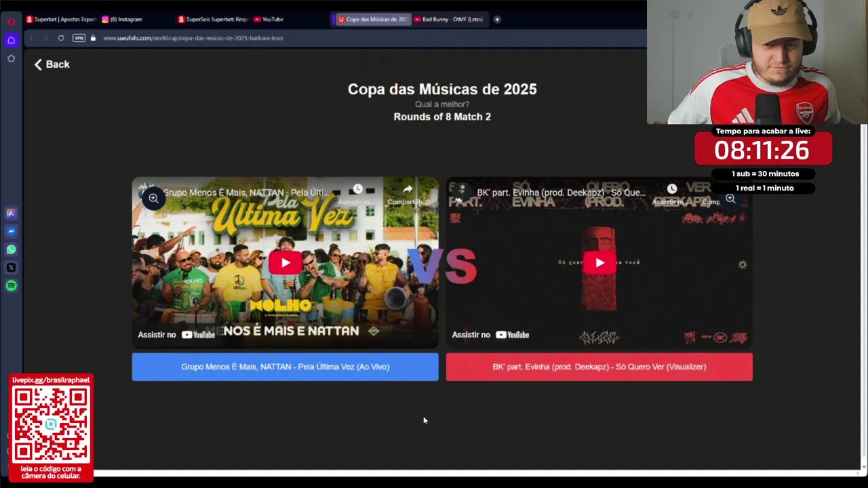
Task: Click the Share arrow on left video
Action: pos(407,189)
